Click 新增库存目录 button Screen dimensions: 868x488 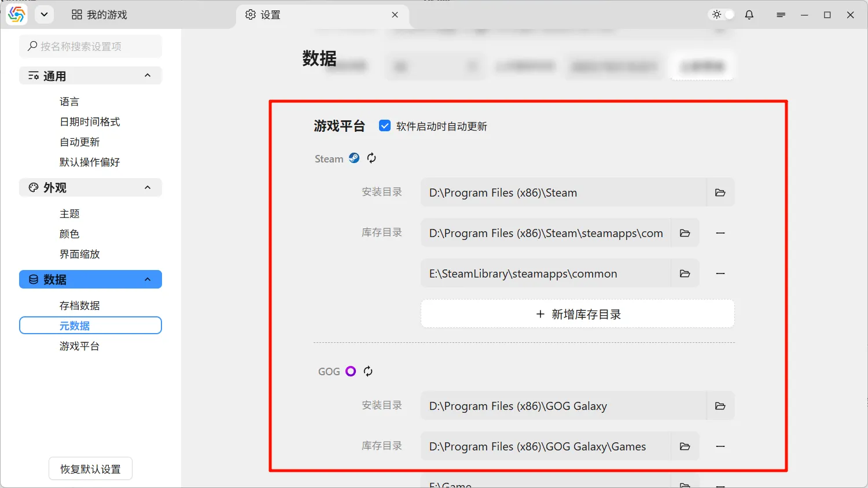578,314
